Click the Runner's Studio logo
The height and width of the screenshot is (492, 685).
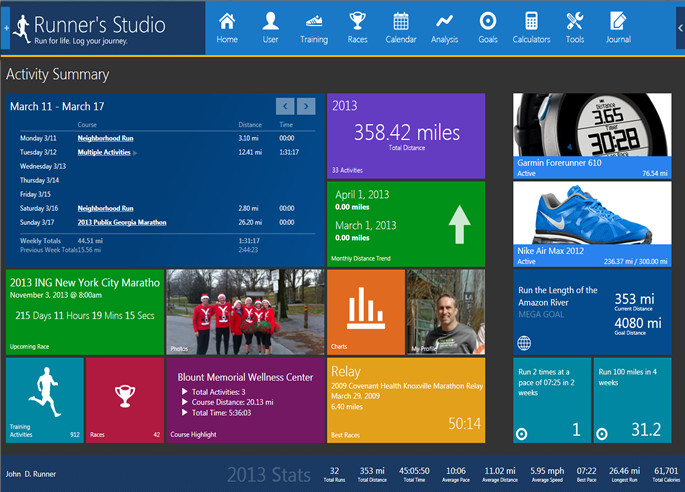(x=90, y=29)
